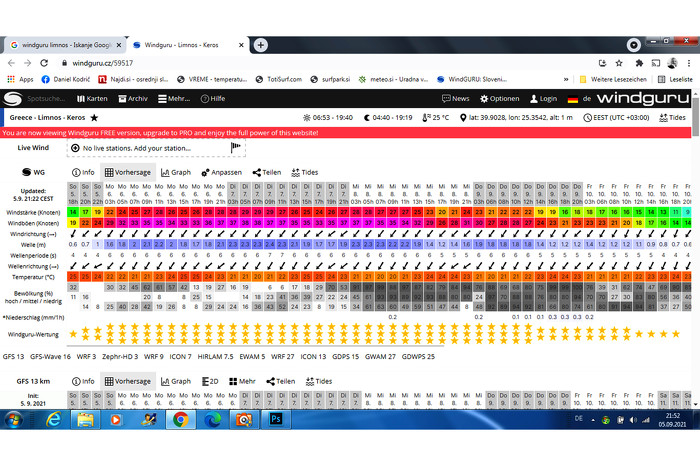The width and height of the screenshot is (700, 466).
Task: Open Weitere Lesezeichen folder
Action: pyautogui.click(x=613, y=79)
